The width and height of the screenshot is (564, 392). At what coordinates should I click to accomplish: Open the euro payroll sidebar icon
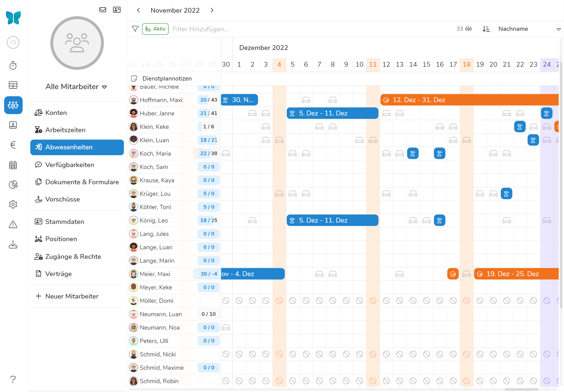pos(13,145)
